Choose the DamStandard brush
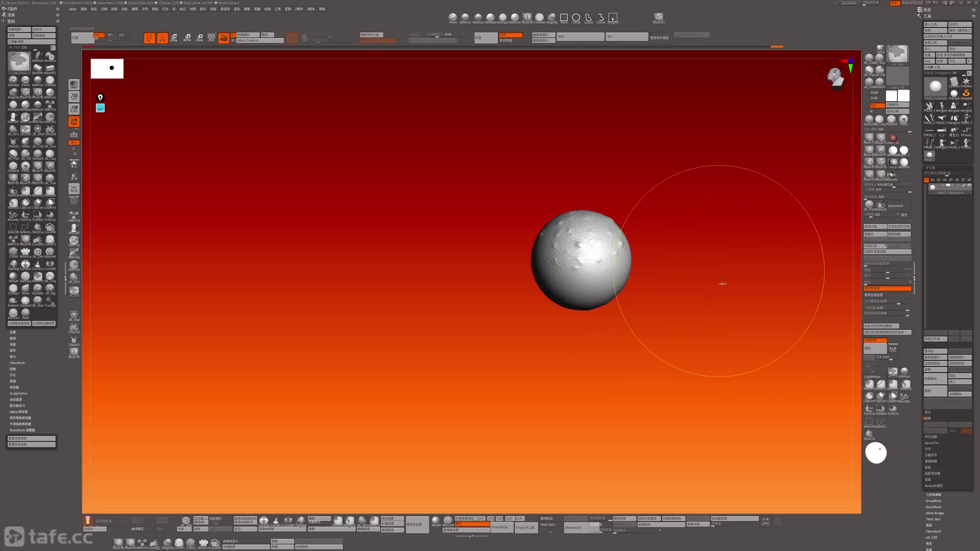 click(x=25, y=277)
